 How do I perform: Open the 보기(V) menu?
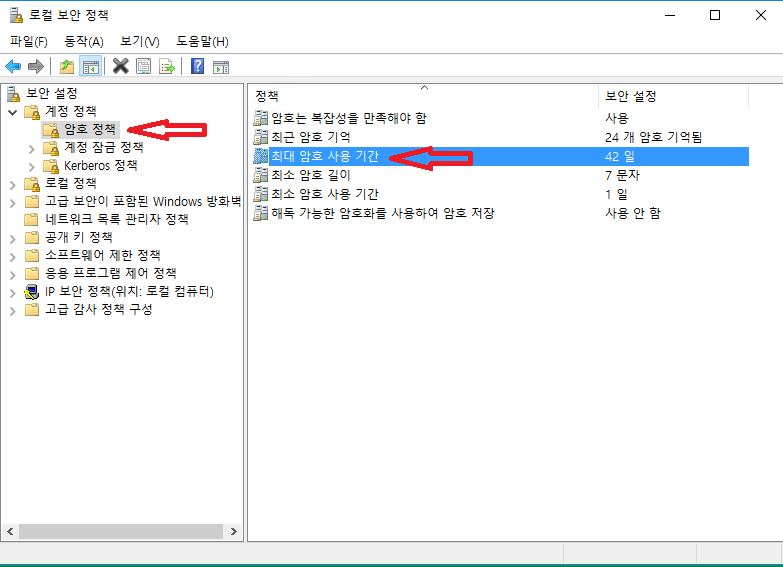[139, 41]
